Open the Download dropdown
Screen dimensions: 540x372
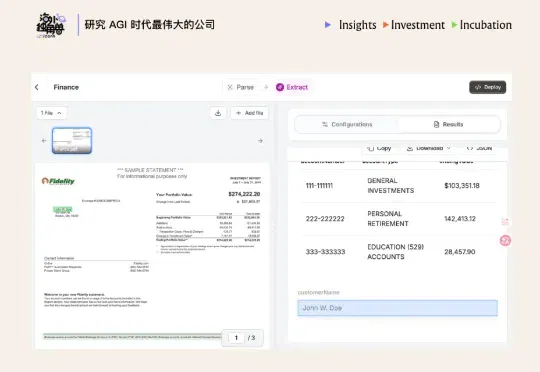coord(428,148)
